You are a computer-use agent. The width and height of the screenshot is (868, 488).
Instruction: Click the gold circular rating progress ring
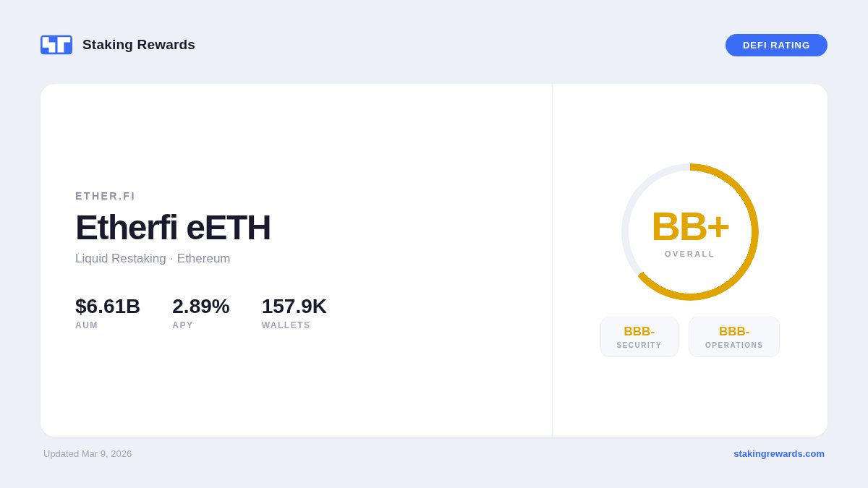(754, 232)
